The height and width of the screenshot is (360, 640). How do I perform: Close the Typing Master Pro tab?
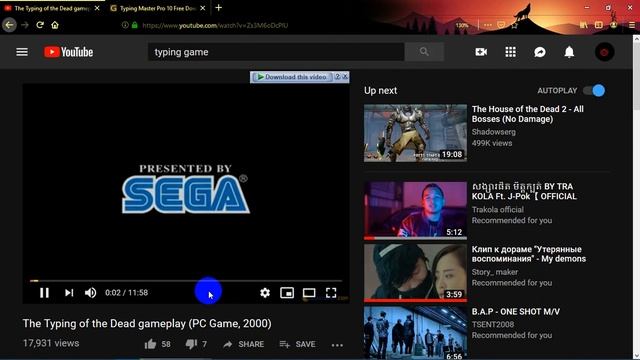click(x=203, y=8)
